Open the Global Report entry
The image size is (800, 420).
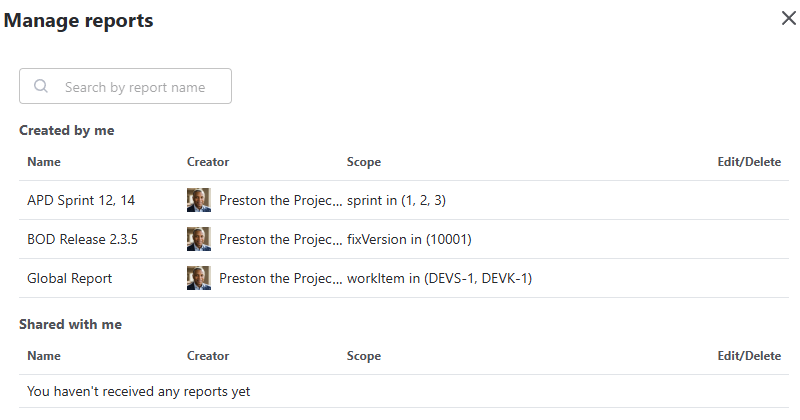(x=69, y=278)
